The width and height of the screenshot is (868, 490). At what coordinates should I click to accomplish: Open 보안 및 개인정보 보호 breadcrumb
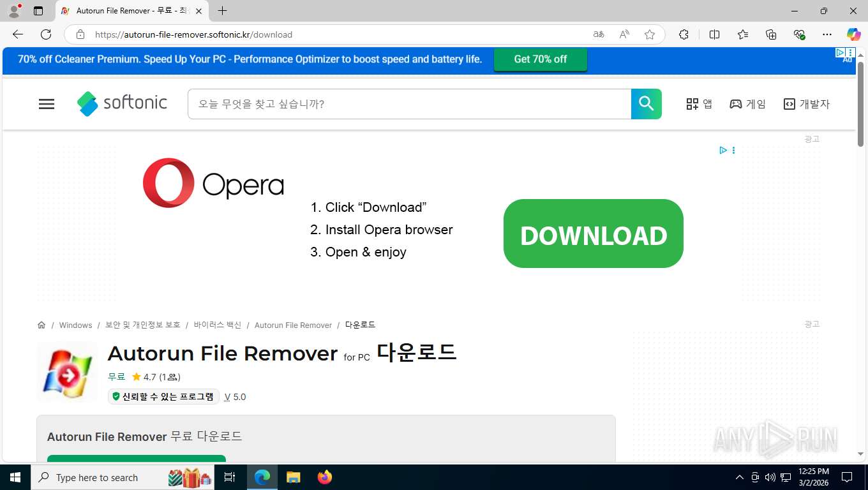click(x=143, y=325)
